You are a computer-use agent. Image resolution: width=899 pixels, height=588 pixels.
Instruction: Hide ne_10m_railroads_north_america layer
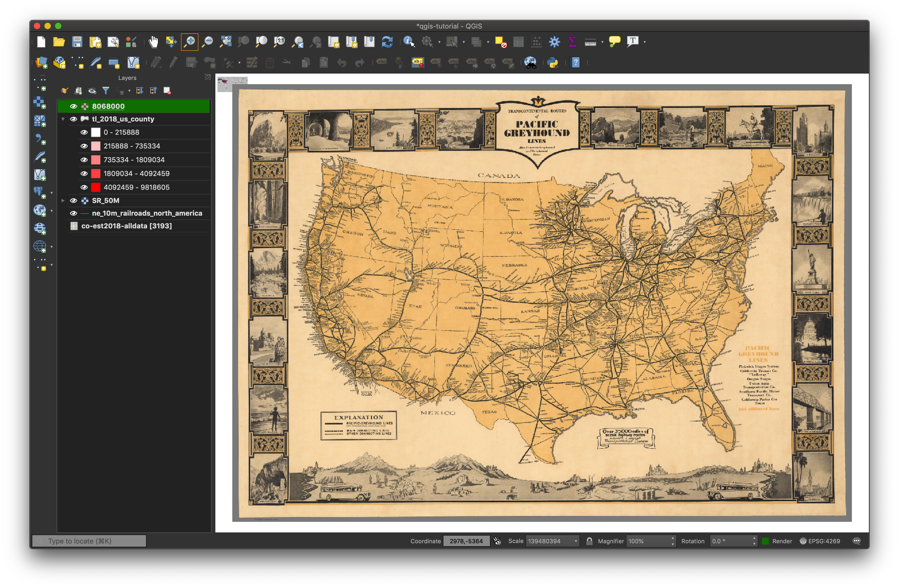tap(73, 213)
